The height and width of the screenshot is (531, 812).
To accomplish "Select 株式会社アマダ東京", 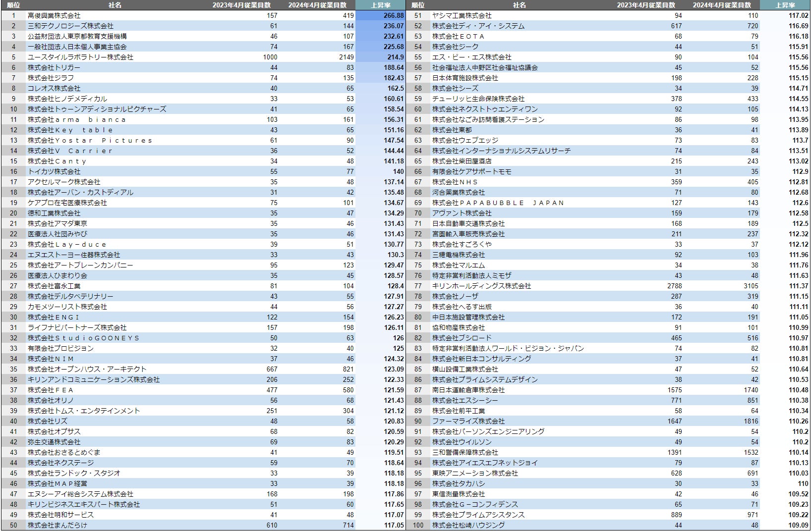I will pyautogui.click(x=58, y=223).
